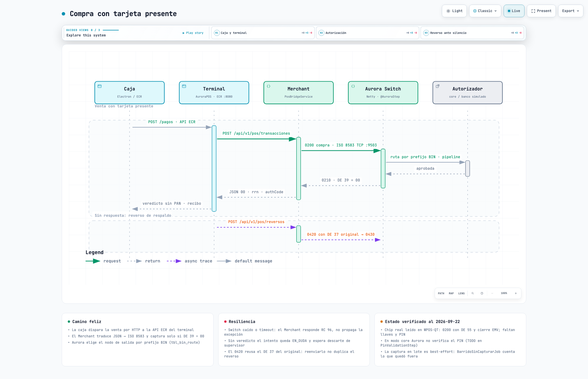Click the 'JSON 00 · rrn · authCode' label

[256, 192]
